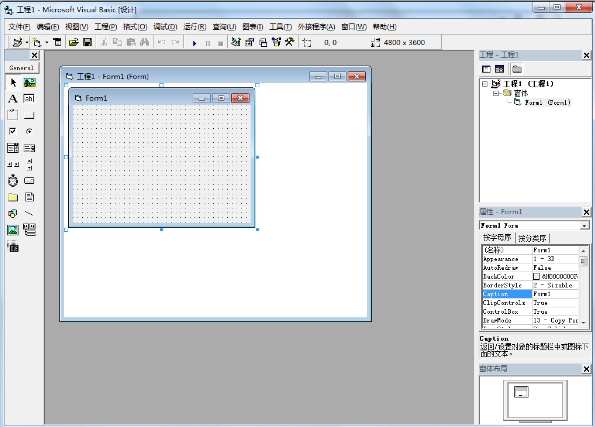Click the General toolbox tab button
The image size is (595, 427).
pyautogui.click(x=22, y=68)
